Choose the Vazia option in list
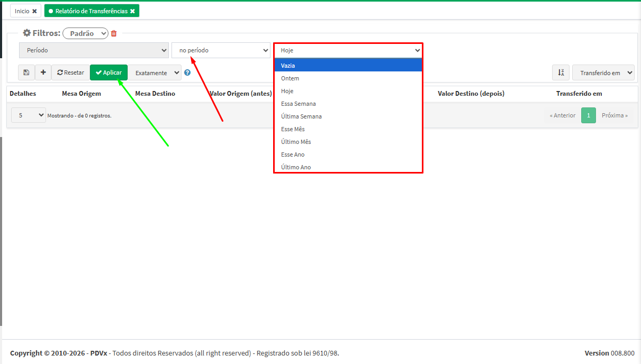The width and height of the screenshot is (641, 364). pyautogui.click(x=348, y=66)
